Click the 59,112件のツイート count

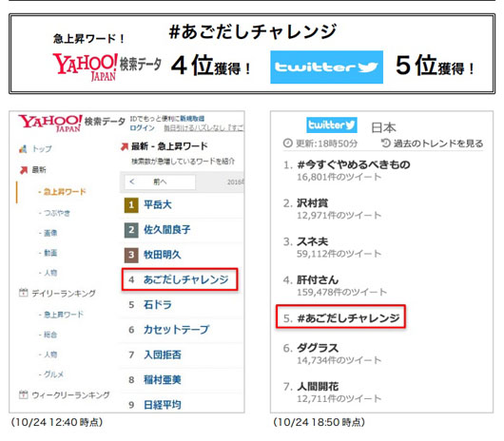coord(339,254)
